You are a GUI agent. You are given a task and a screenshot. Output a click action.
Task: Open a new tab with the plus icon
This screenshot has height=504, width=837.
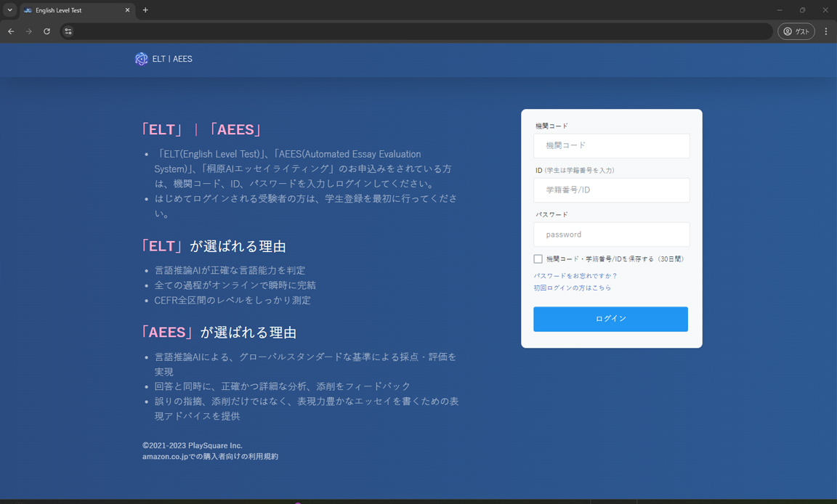tap(145, 10)
